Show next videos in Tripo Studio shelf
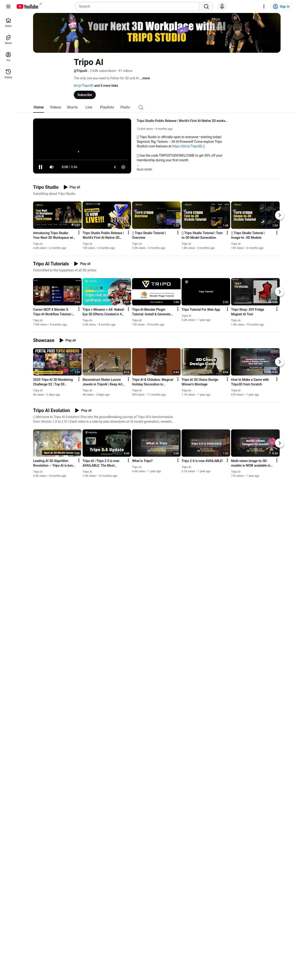297x980 pixels. (279, 215)
